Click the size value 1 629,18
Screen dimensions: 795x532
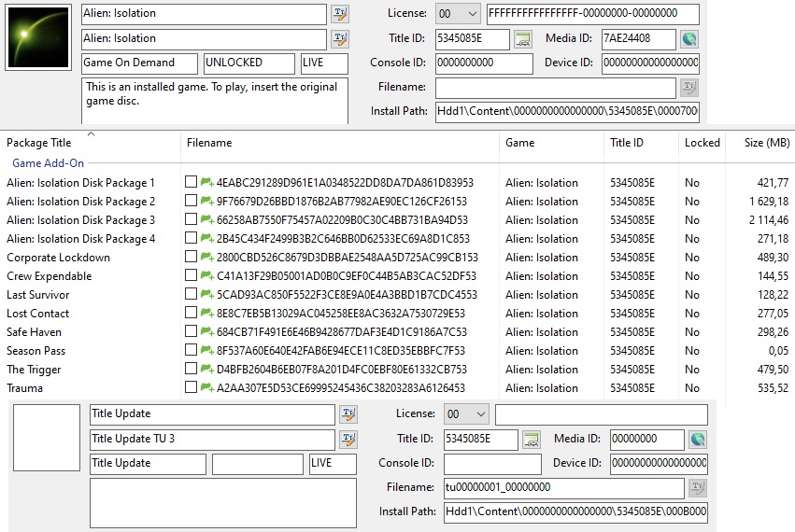[x=769, y=202]
